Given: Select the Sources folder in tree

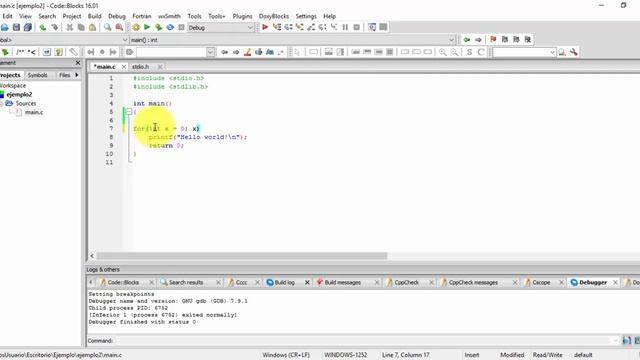Looking at the screenshot, I should pos(26,103).
